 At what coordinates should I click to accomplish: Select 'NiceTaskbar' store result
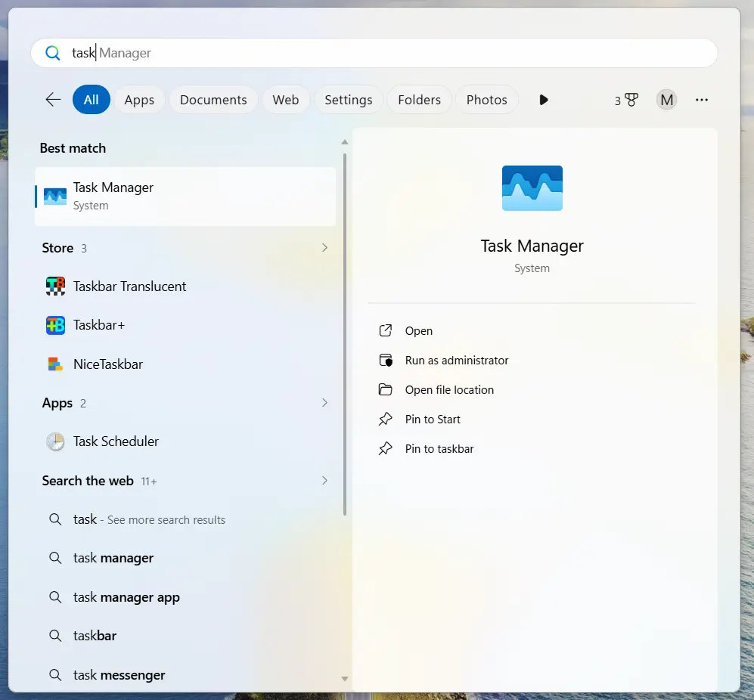[185, 364]
